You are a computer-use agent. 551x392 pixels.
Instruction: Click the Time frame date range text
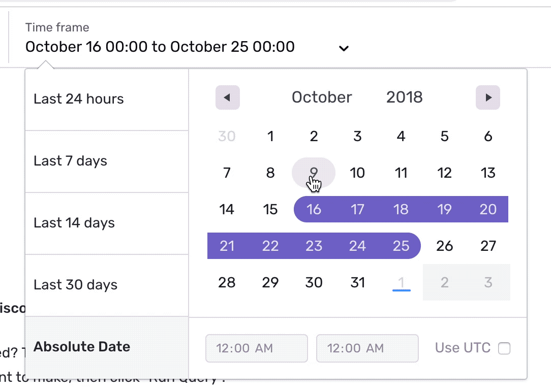(160, 47)
